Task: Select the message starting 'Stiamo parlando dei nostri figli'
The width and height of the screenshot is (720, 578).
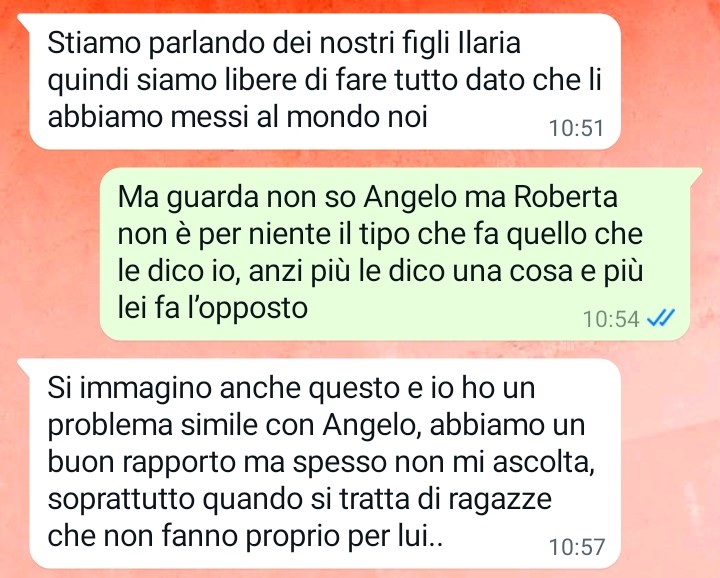Action: [x=319, y=81]
